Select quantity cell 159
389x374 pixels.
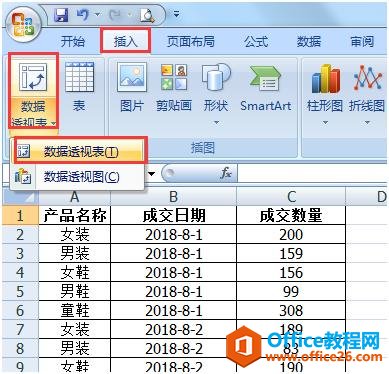coord(291,253)
